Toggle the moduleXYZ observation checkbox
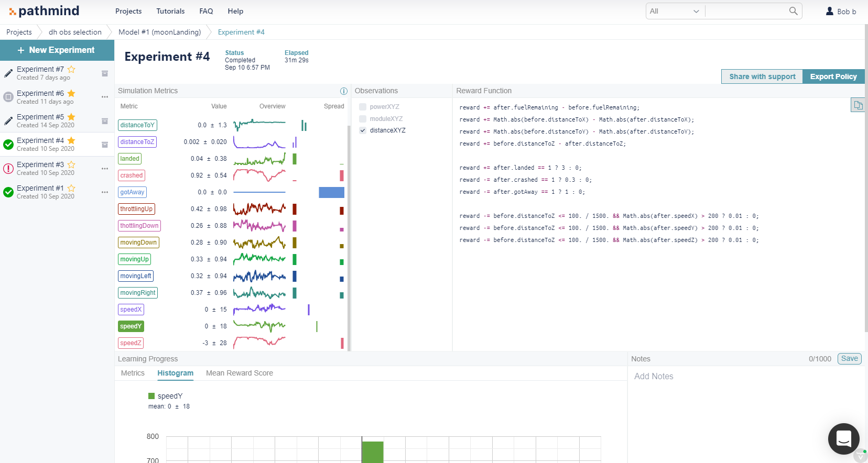Image resolution: width=868 pixels, height=463 pixels. pyautogui.click(x=363, y=119)
